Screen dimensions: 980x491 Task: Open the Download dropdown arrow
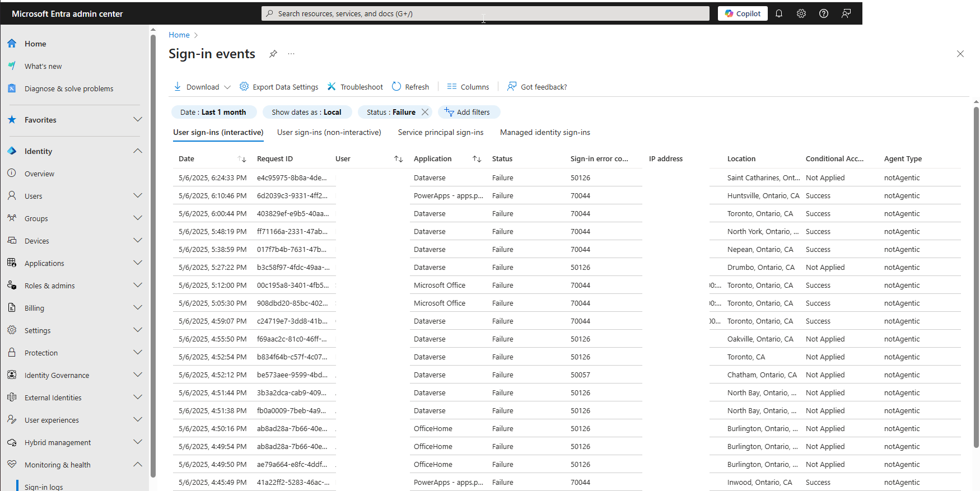point(227,87)
